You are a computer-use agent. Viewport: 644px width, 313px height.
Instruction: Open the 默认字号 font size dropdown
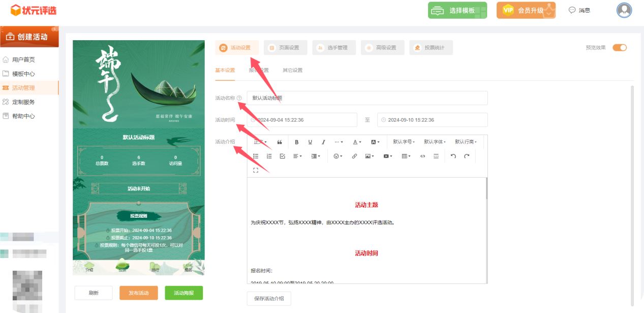coord(404,142)
